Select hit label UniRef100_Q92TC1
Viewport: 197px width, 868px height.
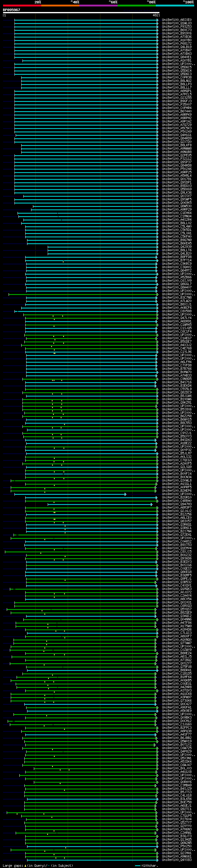point(176,809)
